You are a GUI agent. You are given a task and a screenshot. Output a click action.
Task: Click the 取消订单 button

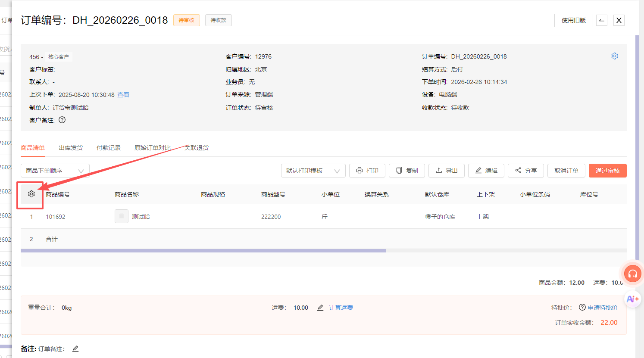click(566, 171)
